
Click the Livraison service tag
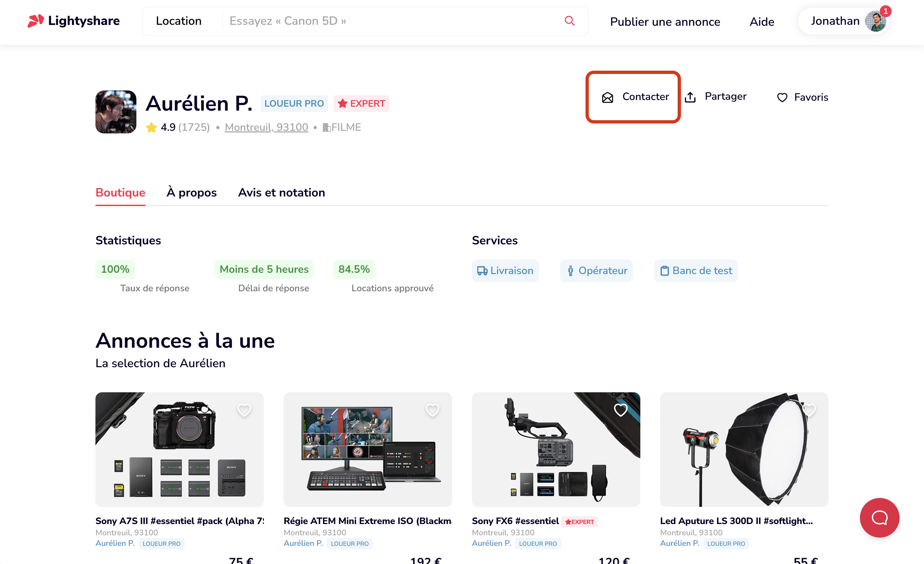(505, 271)
